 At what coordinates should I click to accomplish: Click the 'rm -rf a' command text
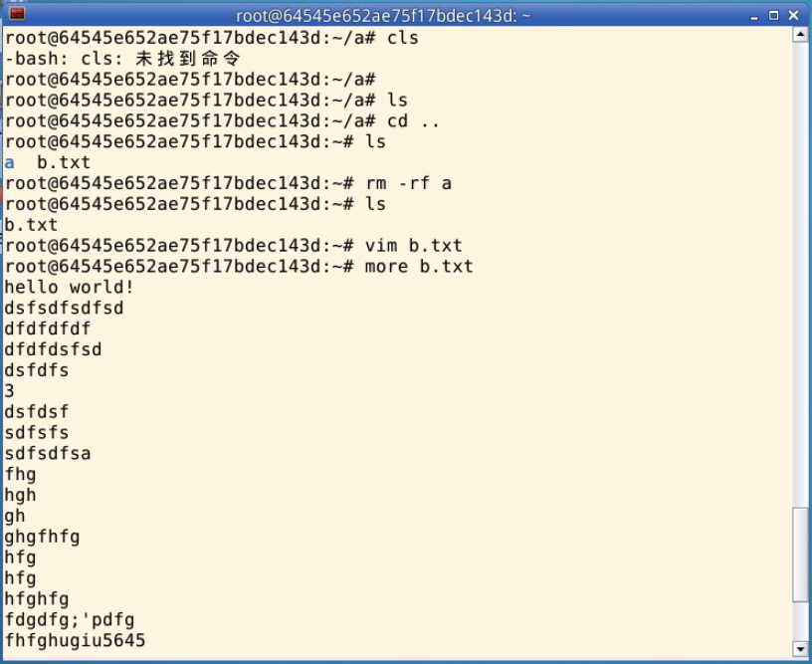click(408, 183)
